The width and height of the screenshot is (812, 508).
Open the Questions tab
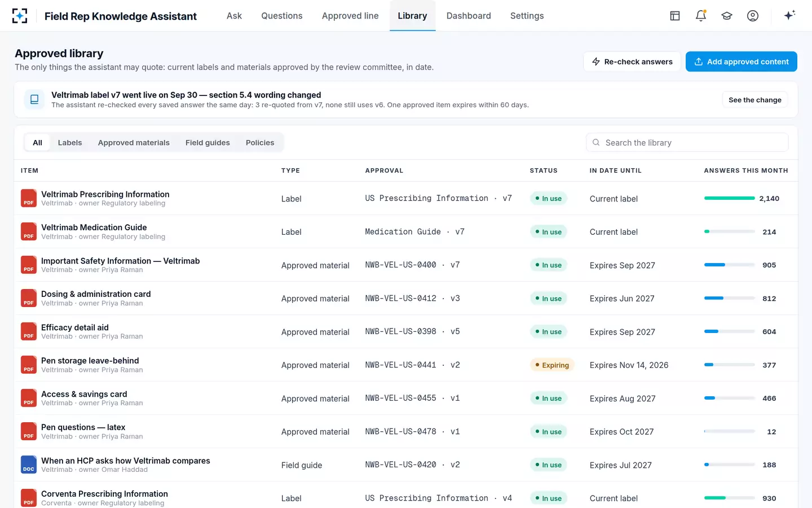pyautogui.click(x=282, y=16)
